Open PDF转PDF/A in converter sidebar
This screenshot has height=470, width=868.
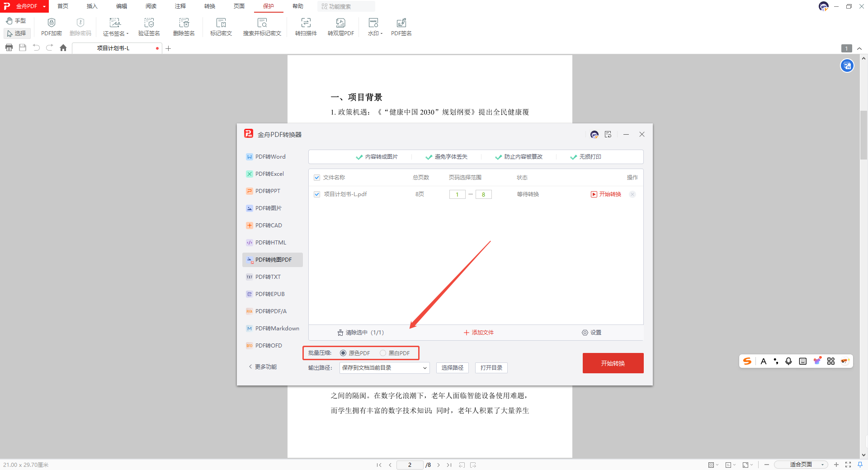tap(273, 311)
